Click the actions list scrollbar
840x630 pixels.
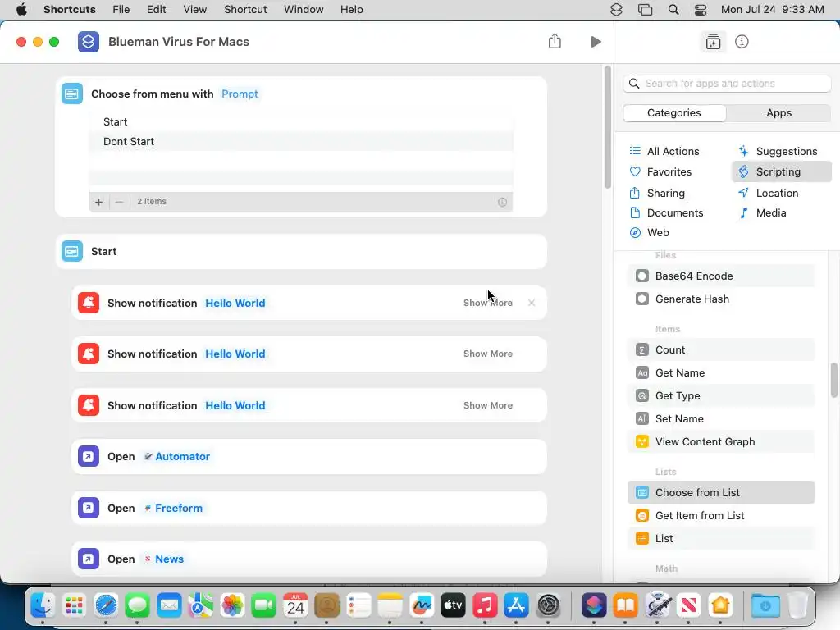(833, 381)
